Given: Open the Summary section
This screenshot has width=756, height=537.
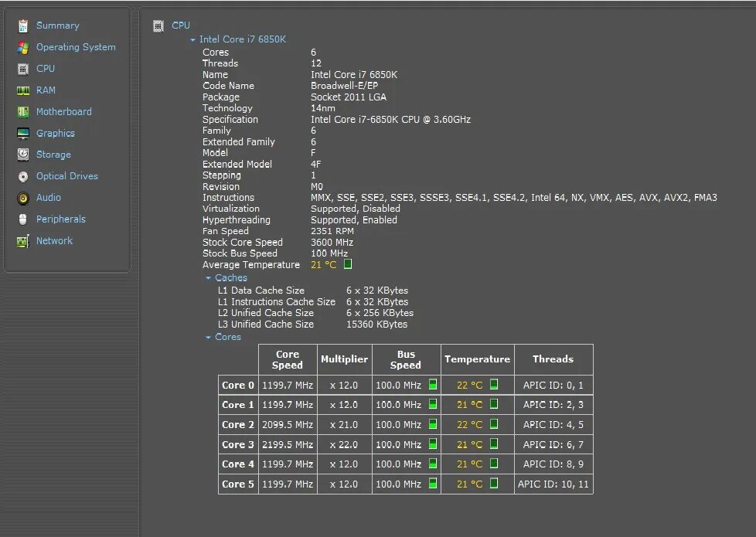Looking at the screenshot, I should point(58,25).
